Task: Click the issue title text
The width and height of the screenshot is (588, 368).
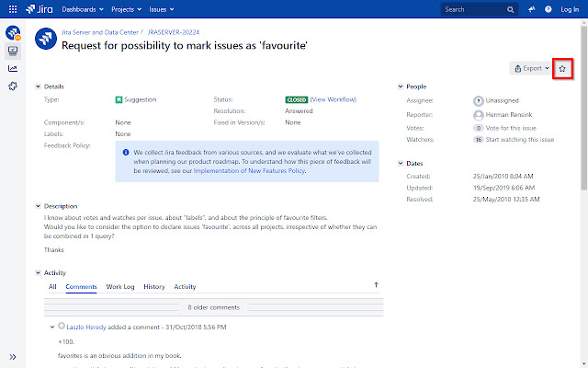Action: click(185, 46)
